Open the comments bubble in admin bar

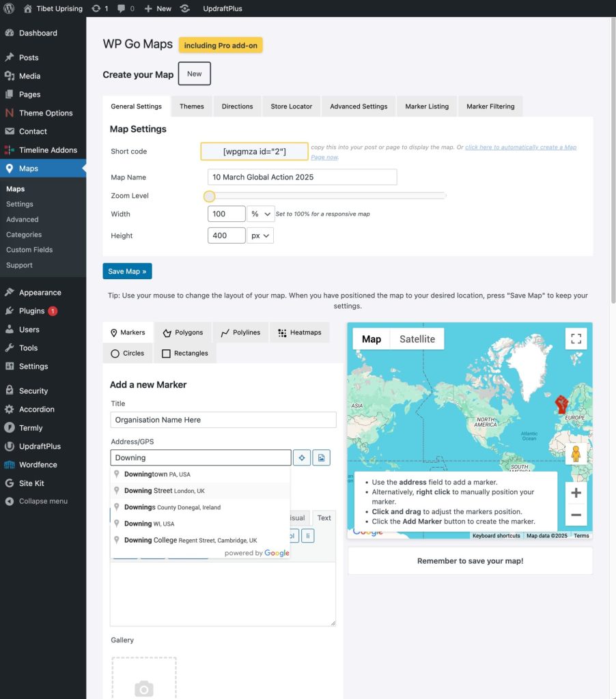point(126,8)
